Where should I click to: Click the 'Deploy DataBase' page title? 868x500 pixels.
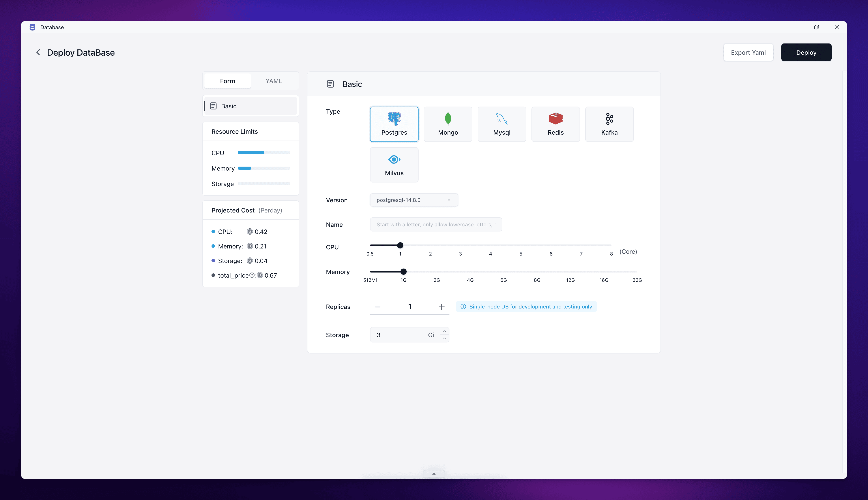pyautogui.click(x=81, y=53)
